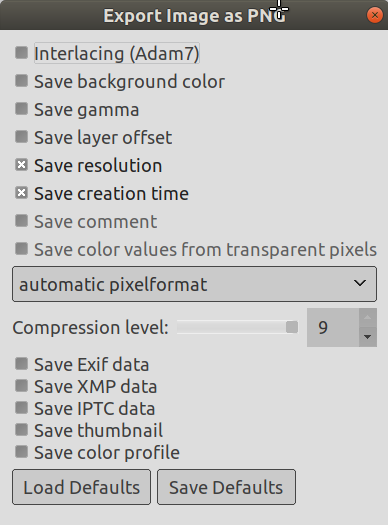Toggle Save color values from transparent pixels
388x525 pixels.
point(21,249)
